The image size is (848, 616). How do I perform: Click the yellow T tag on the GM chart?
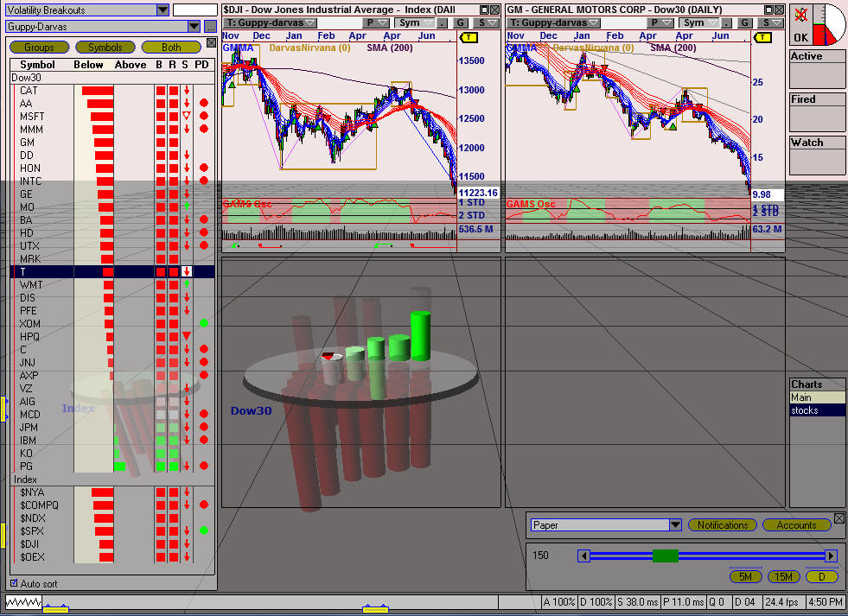pyautogui.click(x=762, y=37)
